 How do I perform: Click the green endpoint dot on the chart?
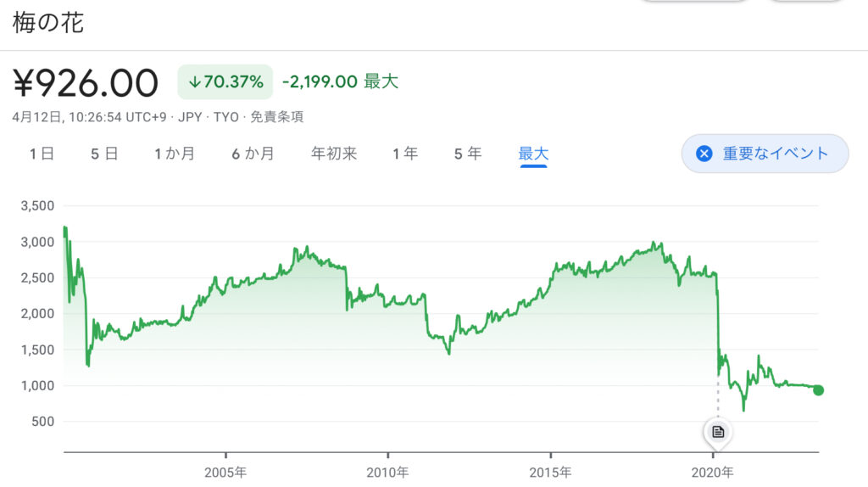(818, 390)
